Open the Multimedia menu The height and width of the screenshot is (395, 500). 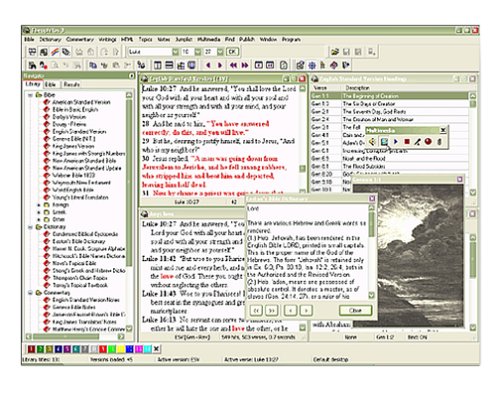pos(209,39)
